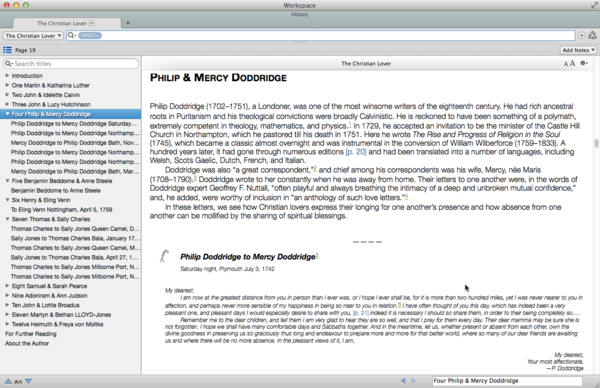Open the text size AA control
This screenshot has width=600, height=388.
569,64
